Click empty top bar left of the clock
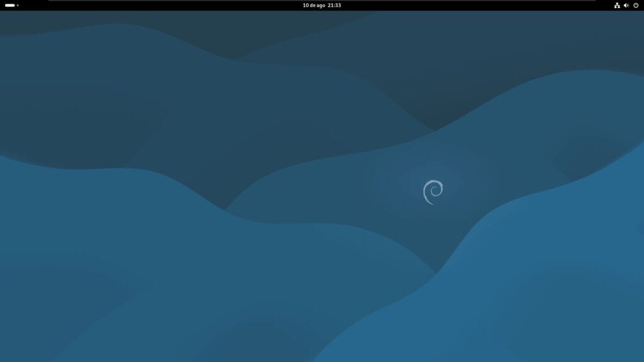 click(189, 5)
